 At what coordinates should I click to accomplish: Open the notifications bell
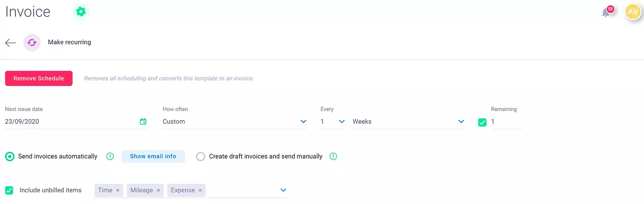[x=606, y=12]
